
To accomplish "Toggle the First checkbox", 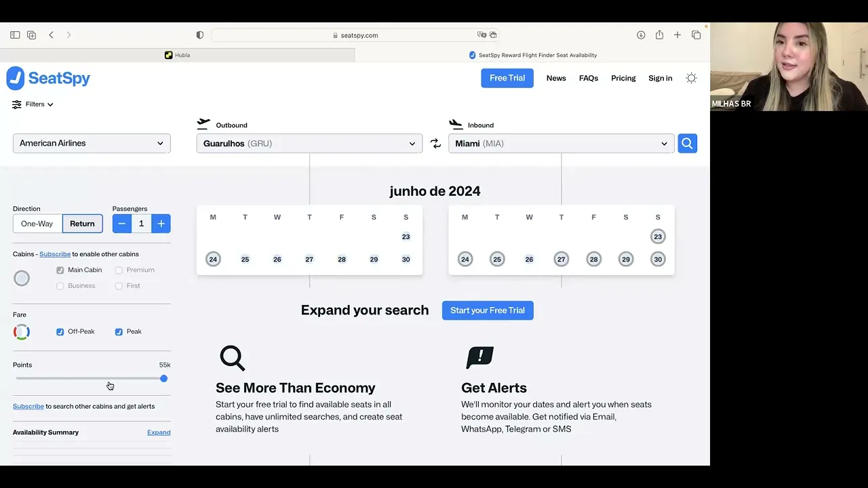I will [119, 286].
